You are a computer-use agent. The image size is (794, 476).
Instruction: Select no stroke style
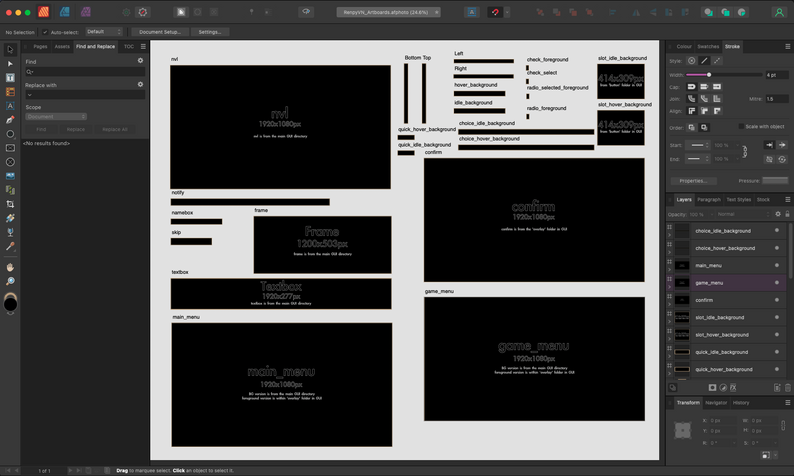pyautogui.click(x=691, y=61)
